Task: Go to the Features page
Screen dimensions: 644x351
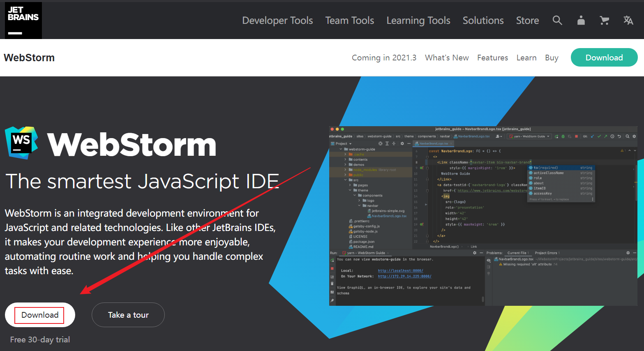Action: (492, 58)
